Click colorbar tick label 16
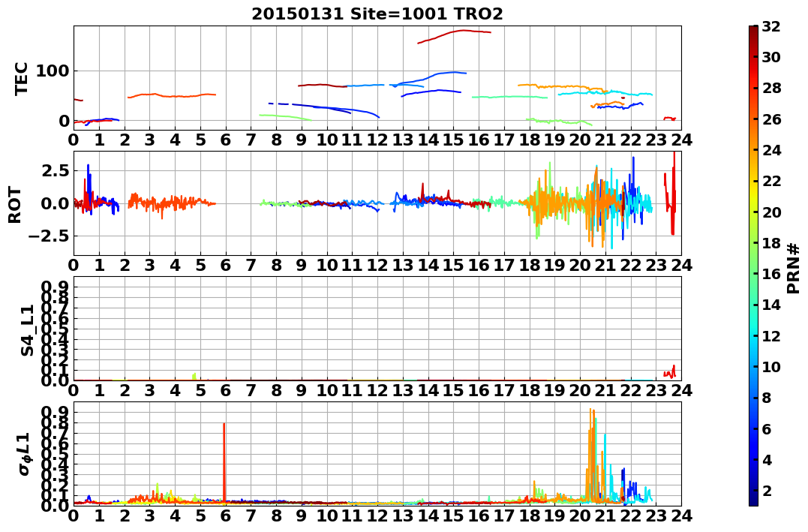 click(771, 274)
